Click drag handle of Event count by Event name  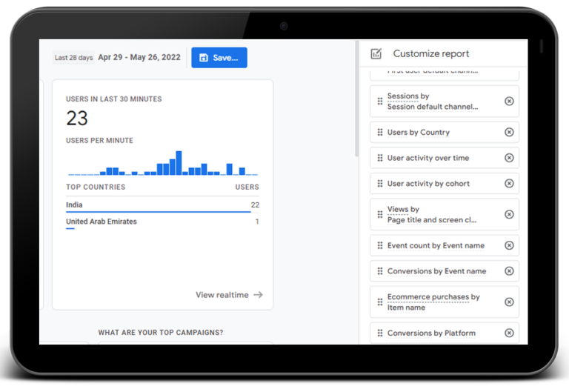click(380, 245)
